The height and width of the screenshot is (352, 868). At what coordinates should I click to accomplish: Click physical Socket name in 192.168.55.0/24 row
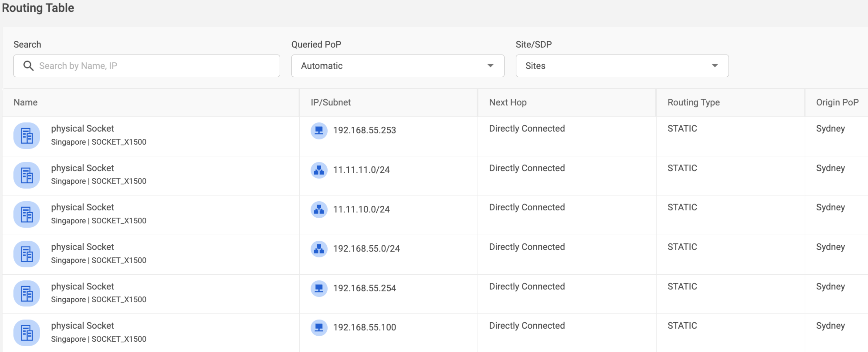(83, 247)
